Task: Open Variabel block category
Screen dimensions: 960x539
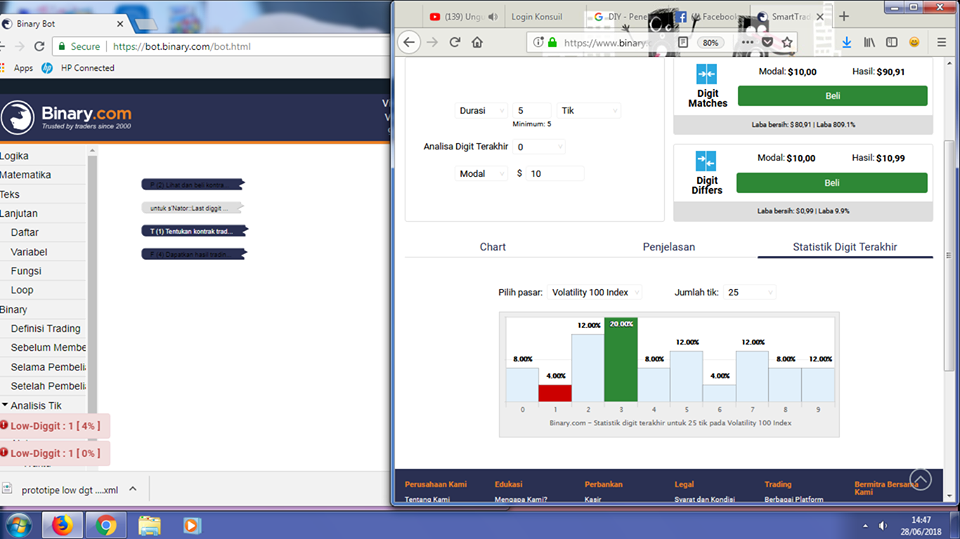Action: pos(29,252)
